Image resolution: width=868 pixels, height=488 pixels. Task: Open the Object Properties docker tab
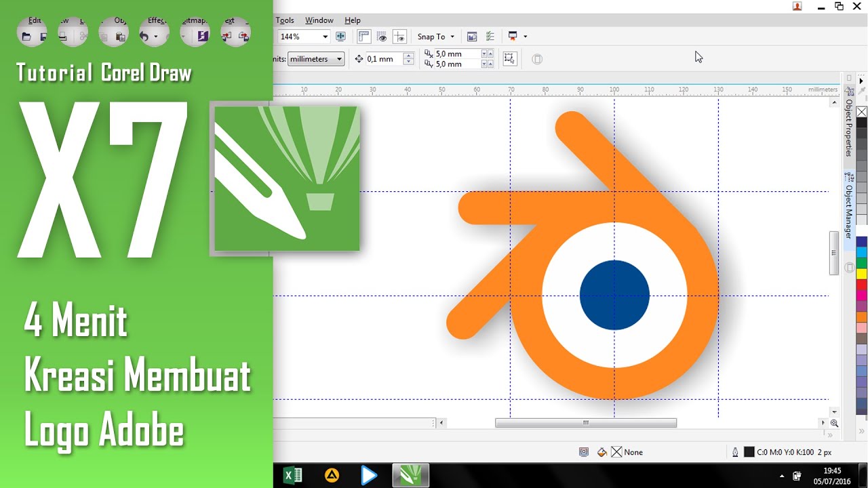(x=848, y=127)
